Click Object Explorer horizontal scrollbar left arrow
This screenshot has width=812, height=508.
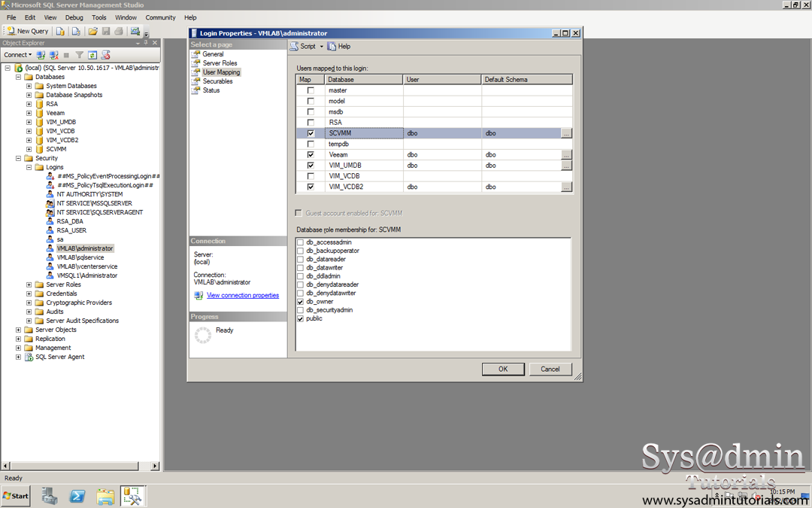pyautogui.click(x=6, y=466)
